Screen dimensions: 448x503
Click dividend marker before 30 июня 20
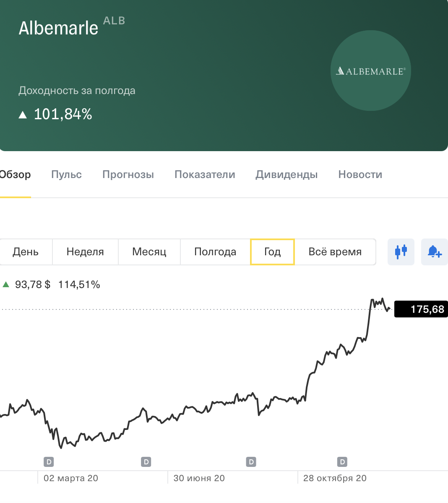point(146,462)
